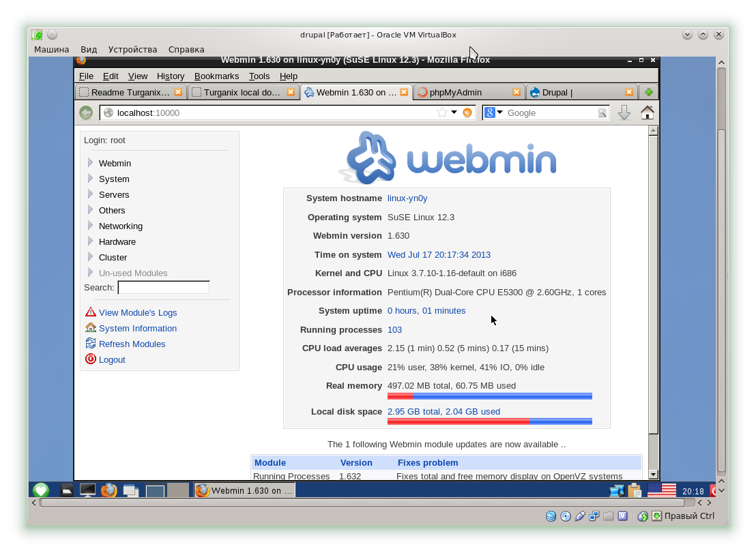Click the Logout link
Viewport: 756px width, 553px height.
(x=112, y=360)
